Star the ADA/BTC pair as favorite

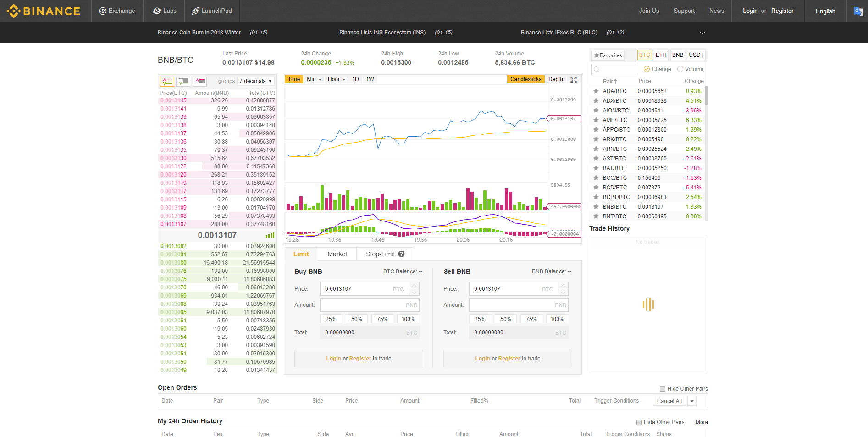596,91
